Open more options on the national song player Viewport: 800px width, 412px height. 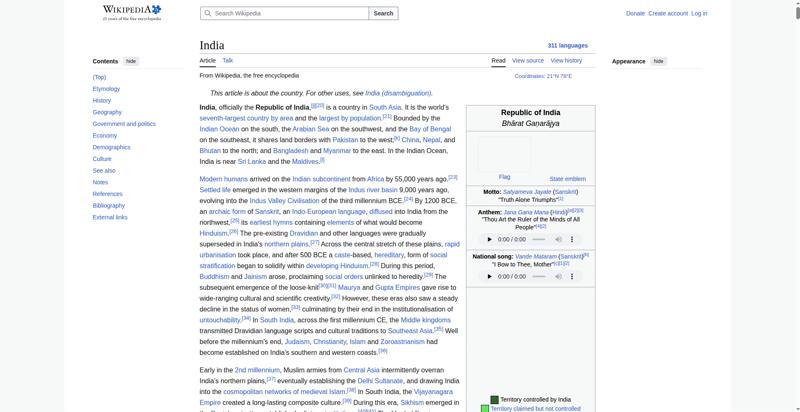[572, 276]
